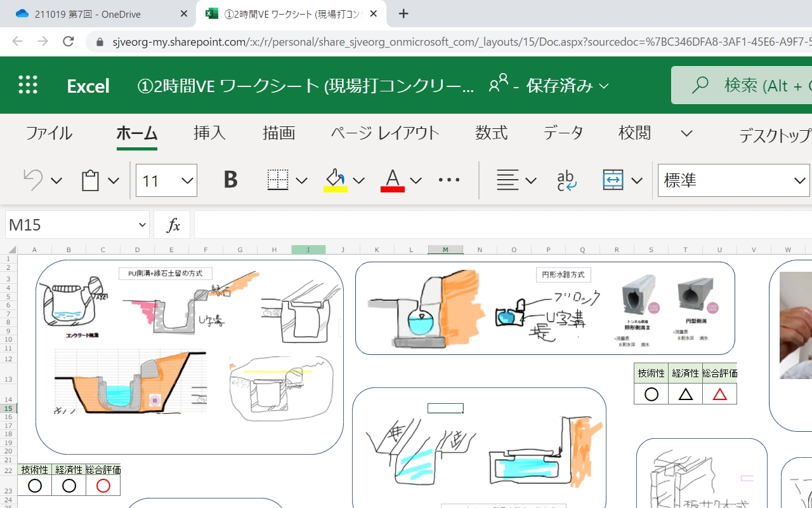
Task: Go to ページ レイアウト tab
Action: pos(385,133)
